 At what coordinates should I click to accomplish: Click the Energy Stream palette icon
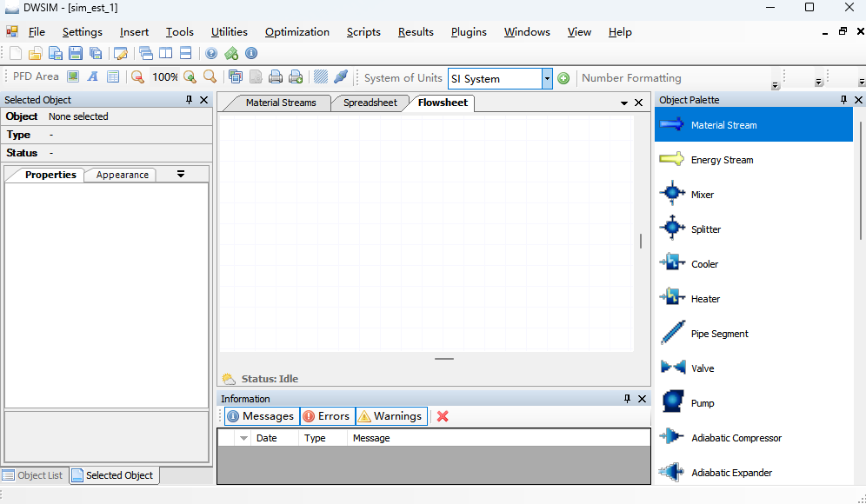click(672, 160)
